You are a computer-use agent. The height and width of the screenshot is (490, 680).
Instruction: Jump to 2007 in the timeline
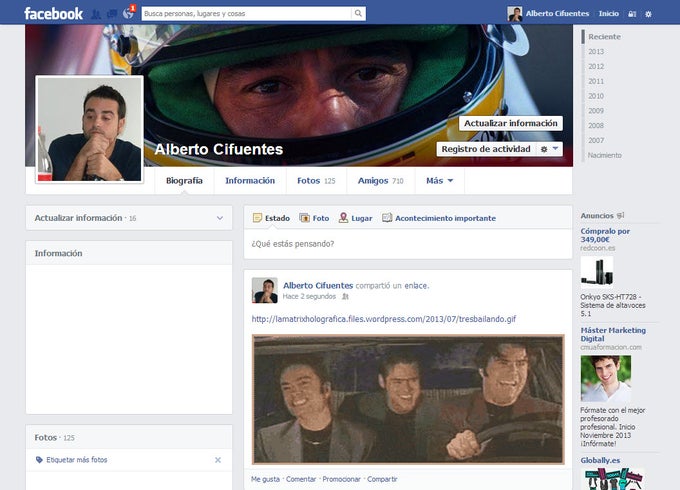point(596,140)
